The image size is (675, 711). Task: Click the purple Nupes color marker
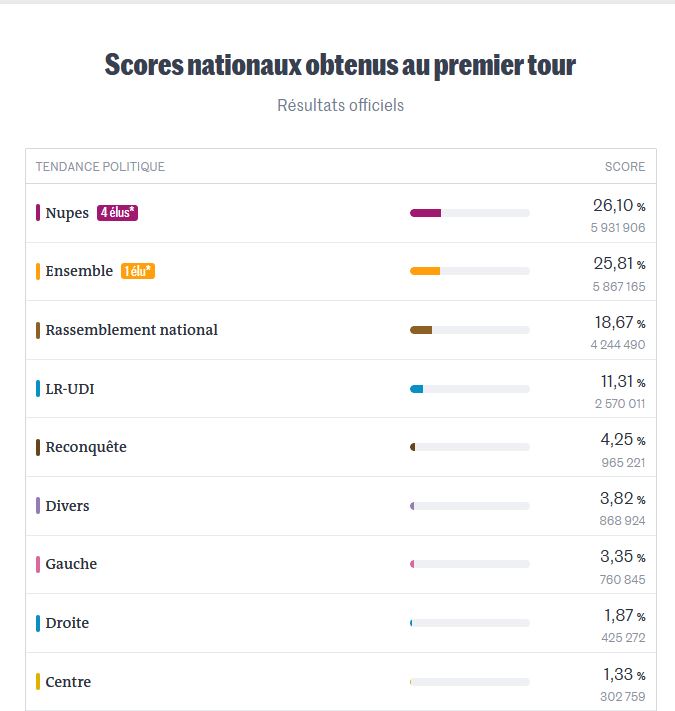[38, 213]
